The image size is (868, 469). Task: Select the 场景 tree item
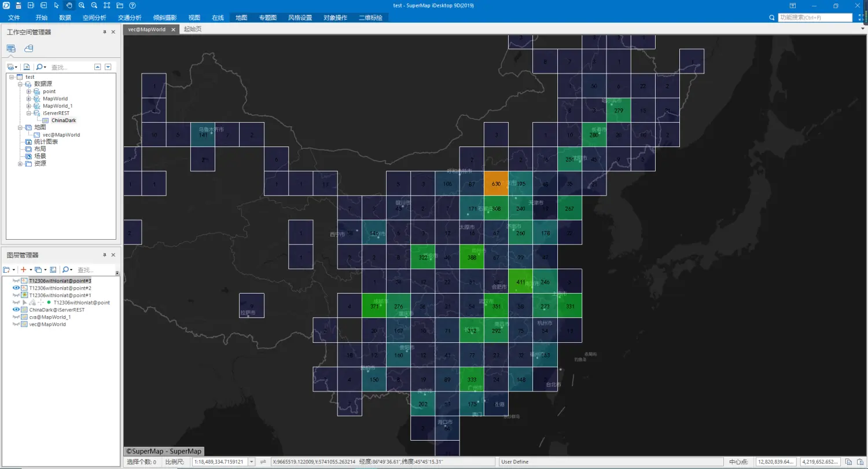tap(40, 156)
